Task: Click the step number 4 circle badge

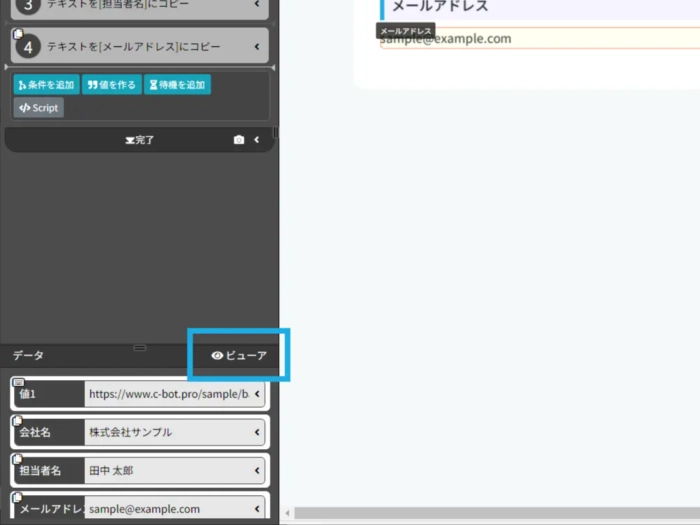Action: (x=29, y=46)
